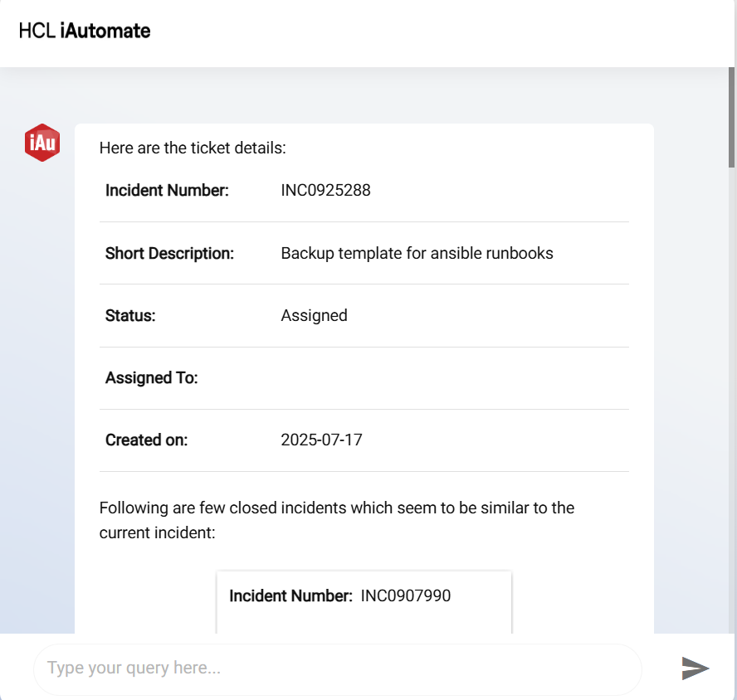
Task: Click the red iAu bot avatar
Action: 42,143
